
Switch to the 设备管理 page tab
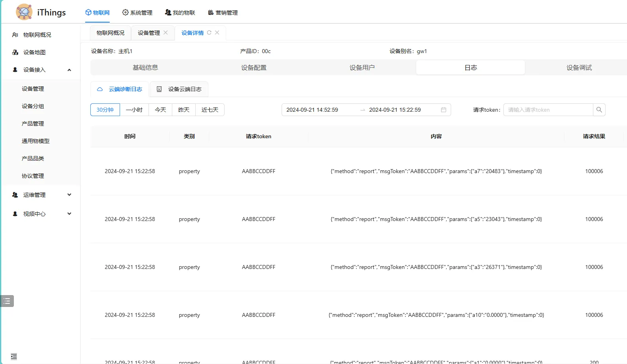tap(149, 33)
